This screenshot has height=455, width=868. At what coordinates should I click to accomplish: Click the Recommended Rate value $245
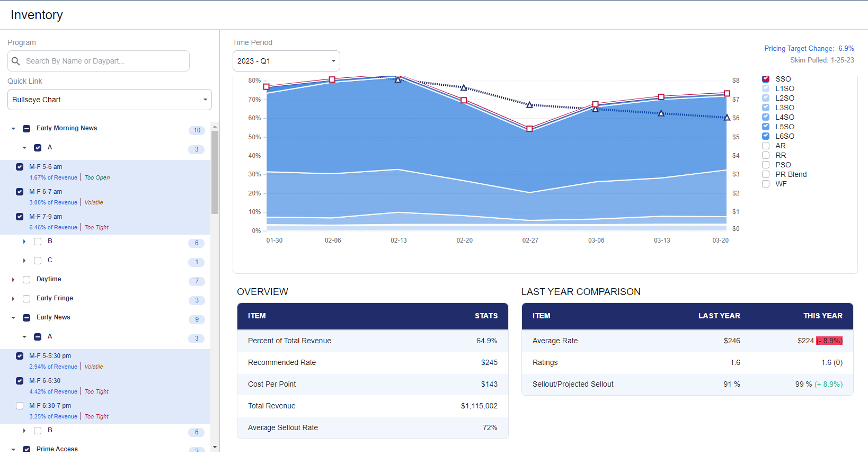(x=489, y=362)
